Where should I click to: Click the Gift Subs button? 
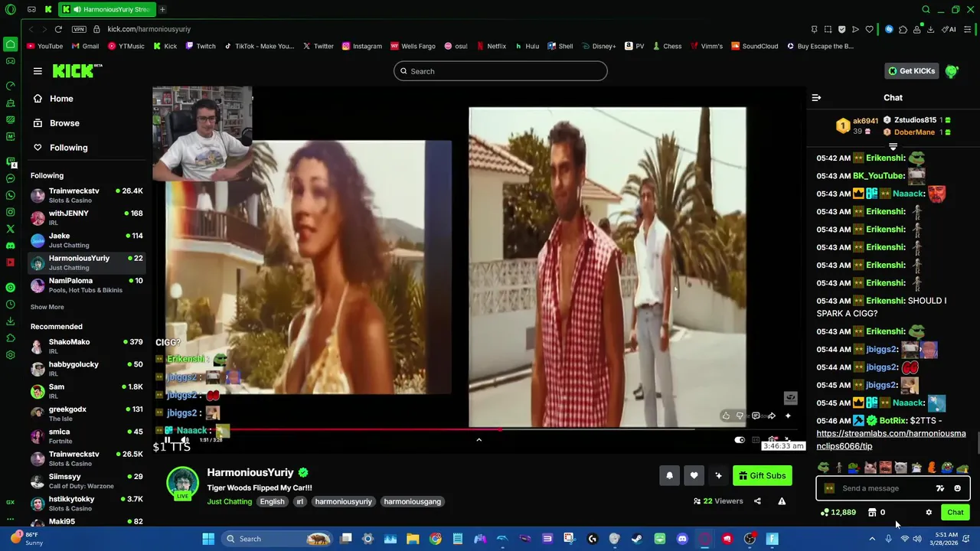tap(762, 476)
